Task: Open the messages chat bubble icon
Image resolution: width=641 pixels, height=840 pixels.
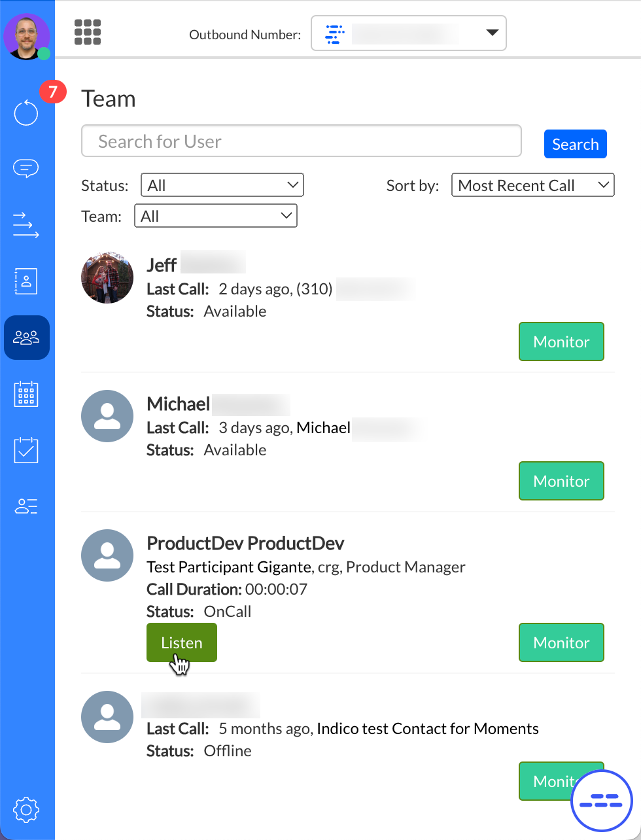Action: coord(26,169)
